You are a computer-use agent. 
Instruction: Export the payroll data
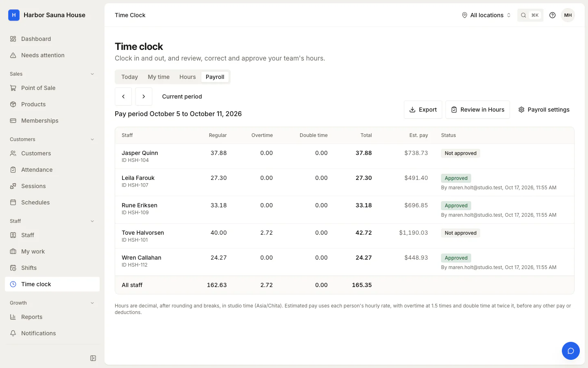423,110
